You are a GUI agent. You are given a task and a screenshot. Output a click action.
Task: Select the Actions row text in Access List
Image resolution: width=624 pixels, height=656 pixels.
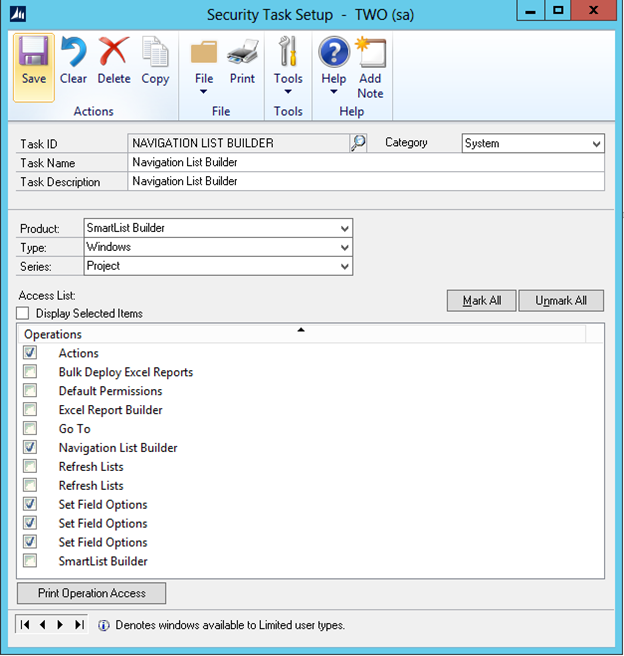(79, 353)
